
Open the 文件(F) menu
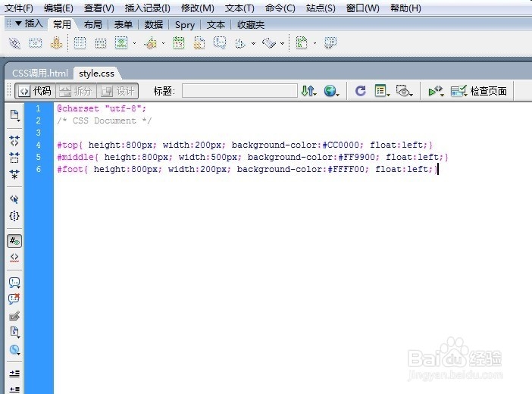tap(19, 8)
